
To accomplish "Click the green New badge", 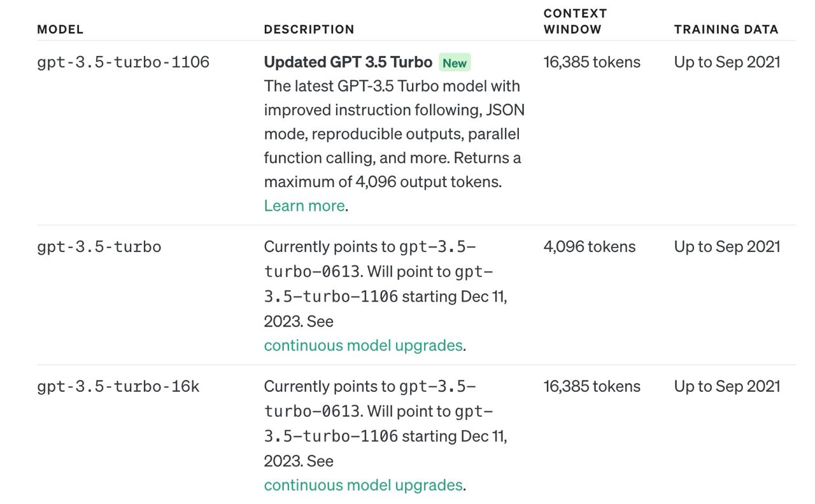I will click(455, 62).
